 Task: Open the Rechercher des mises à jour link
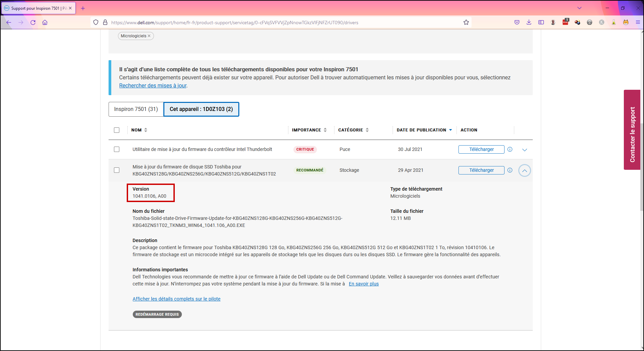tap(153, 86)
